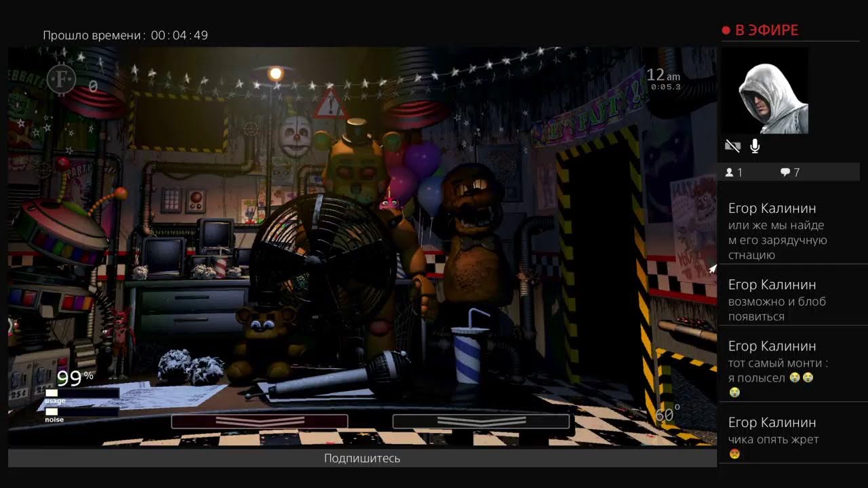Click the В ЭФИРЕ live indicator
This screenshot has width=868, height=488.
pyautogui.click(x=760, y=30)
